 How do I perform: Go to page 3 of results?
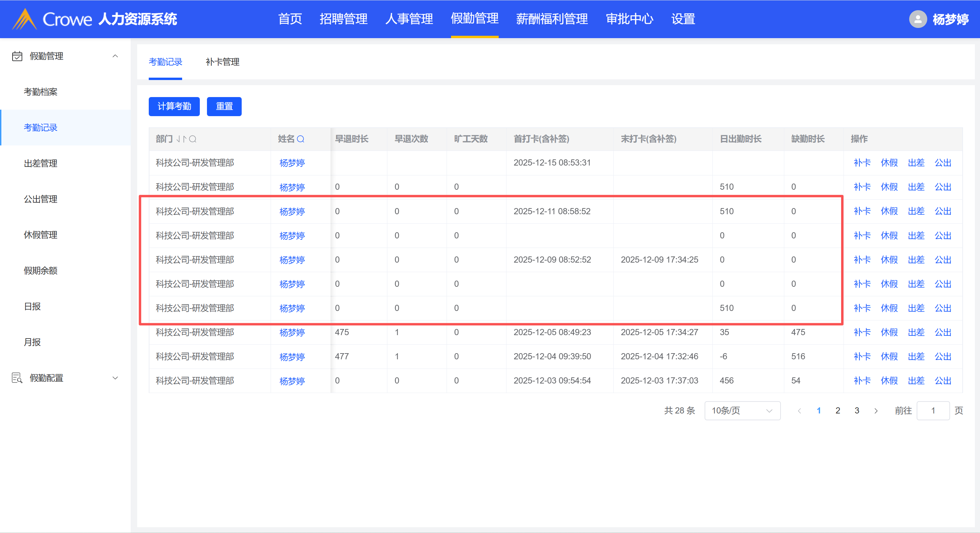click(857, 411)
